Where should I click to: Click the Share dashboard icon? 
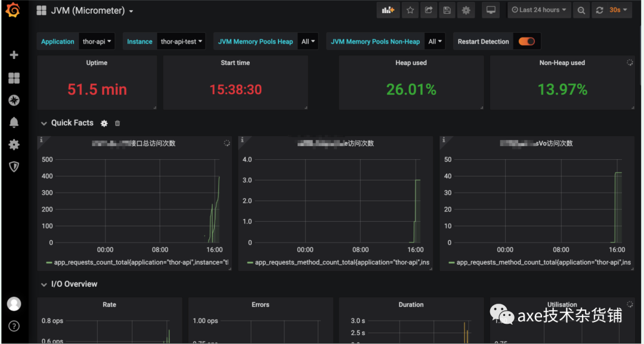(x=428, y=10)
